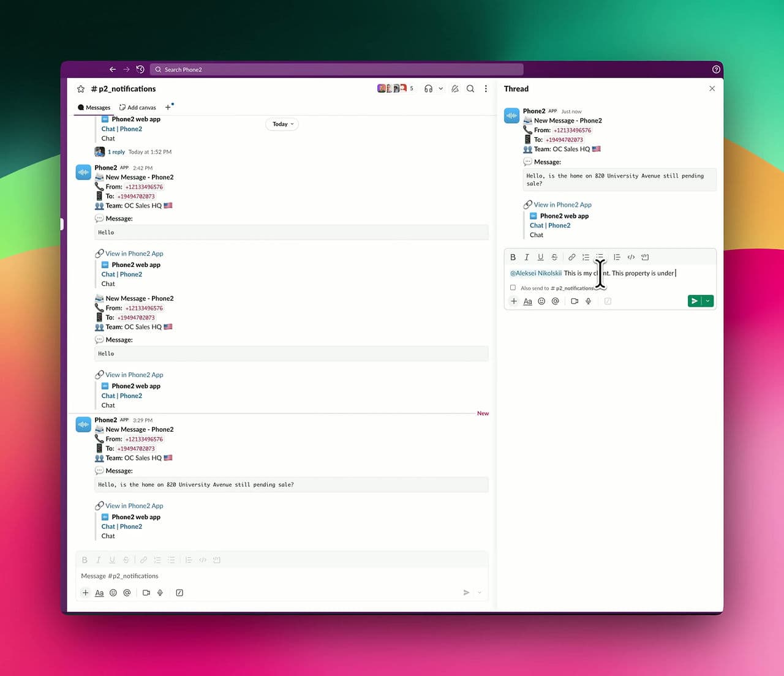Enable 'Also send to #p2_notifications'
Viewport: 784px width, 676px height.
point(513,287)
